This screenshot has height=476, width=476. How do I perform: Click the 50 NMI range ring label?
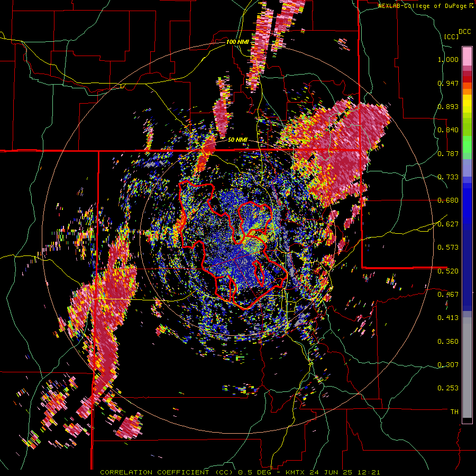coord(237,140)
